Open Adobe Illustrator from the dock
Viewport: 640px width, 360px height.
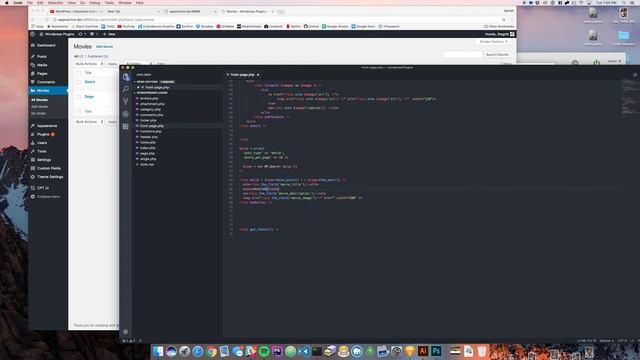click(x=423, y=351)
